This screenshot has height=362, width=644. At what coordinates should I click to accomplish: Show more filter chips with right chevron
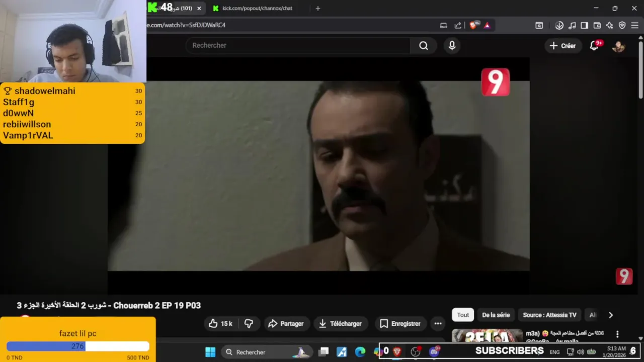tap(611, 315)
